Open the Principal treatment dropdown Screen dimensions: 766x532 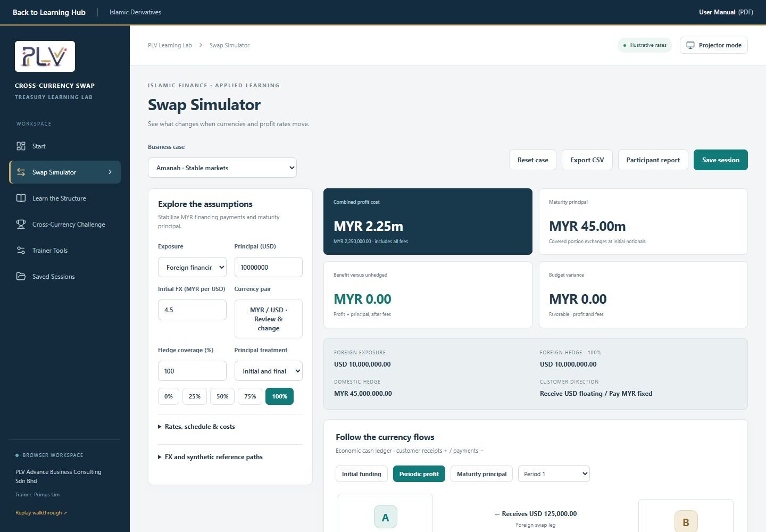click(268, 371)
